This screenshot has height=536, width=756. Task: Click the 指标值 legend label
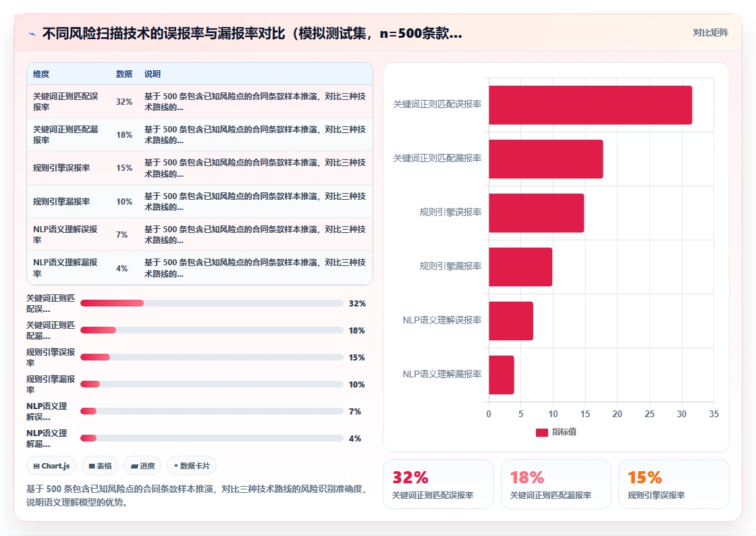pyautogui.click(x=564, y=432)
